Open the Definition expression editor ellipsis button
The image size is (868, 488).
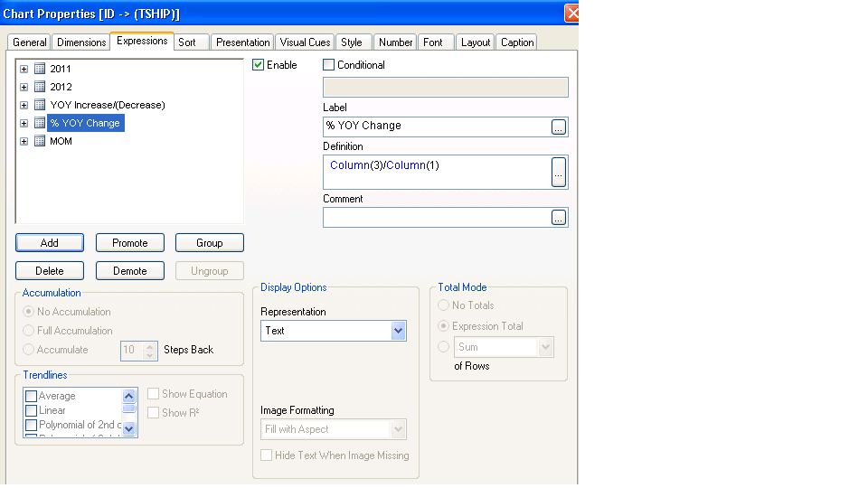pos(559,172)
